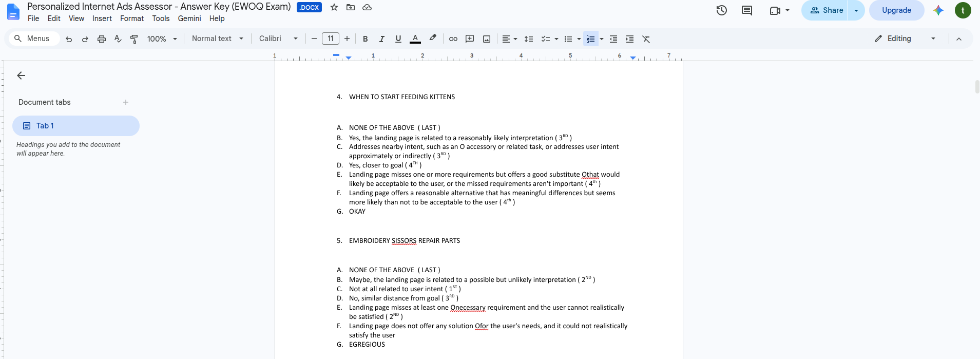The image size is (980, 359).
Task: Open the Help menu
Action: (217, 18)
